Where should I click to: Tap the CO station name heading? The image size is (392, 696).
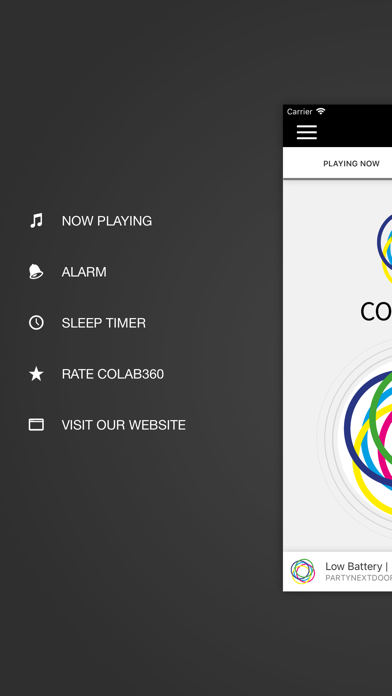coord(376,312)
